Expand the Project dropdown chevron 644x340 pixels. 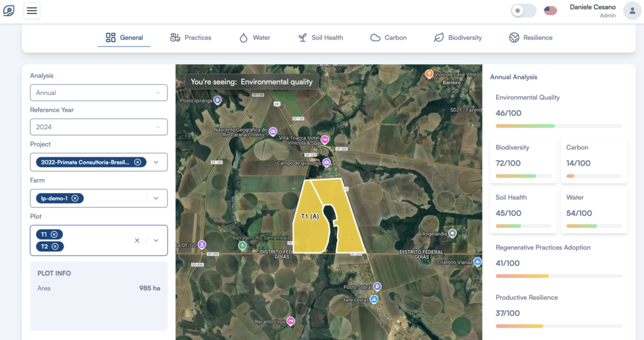(x=156, y=162)
